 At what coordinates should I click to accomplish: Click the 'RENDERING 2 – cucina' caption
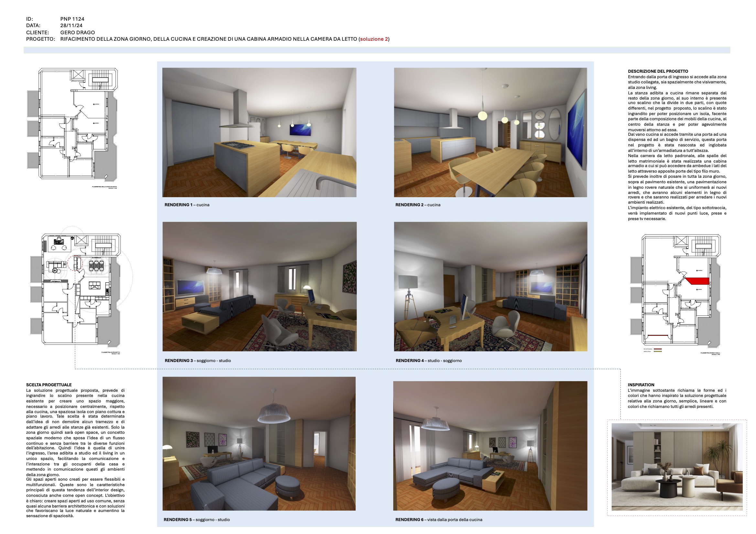pyautogui.click(x=418, y=205)
